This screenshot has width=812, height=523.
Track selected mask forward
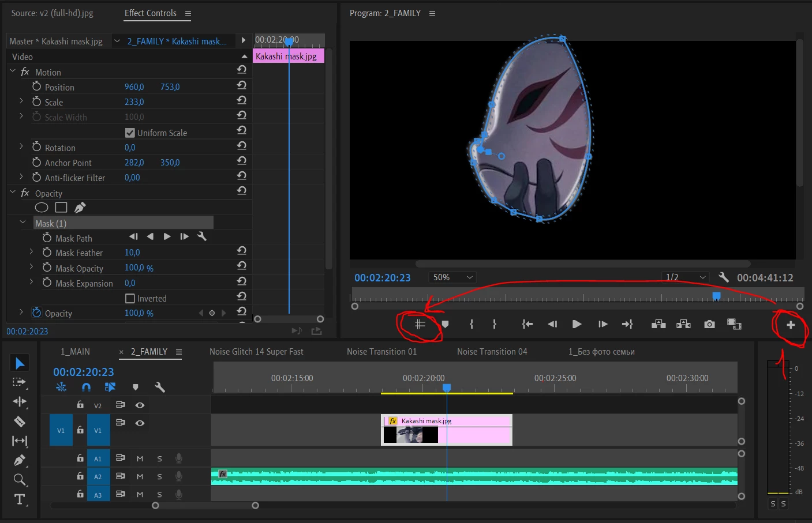(x=167, y=236)
